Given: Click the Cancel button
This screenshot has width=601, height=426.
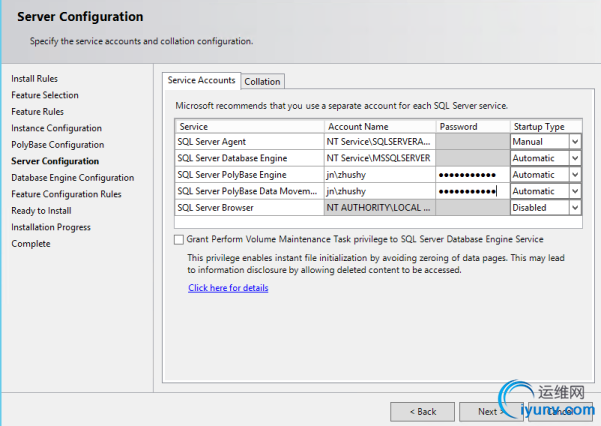Looking at the screenshot, I should 560,411.
